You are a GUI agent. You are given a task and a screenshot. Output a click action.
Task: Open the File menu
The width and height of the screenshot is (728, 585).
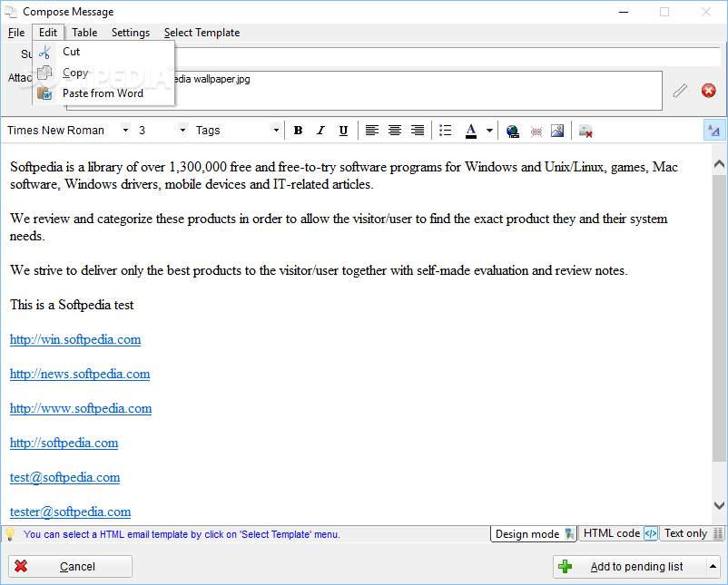pos(16,33)
